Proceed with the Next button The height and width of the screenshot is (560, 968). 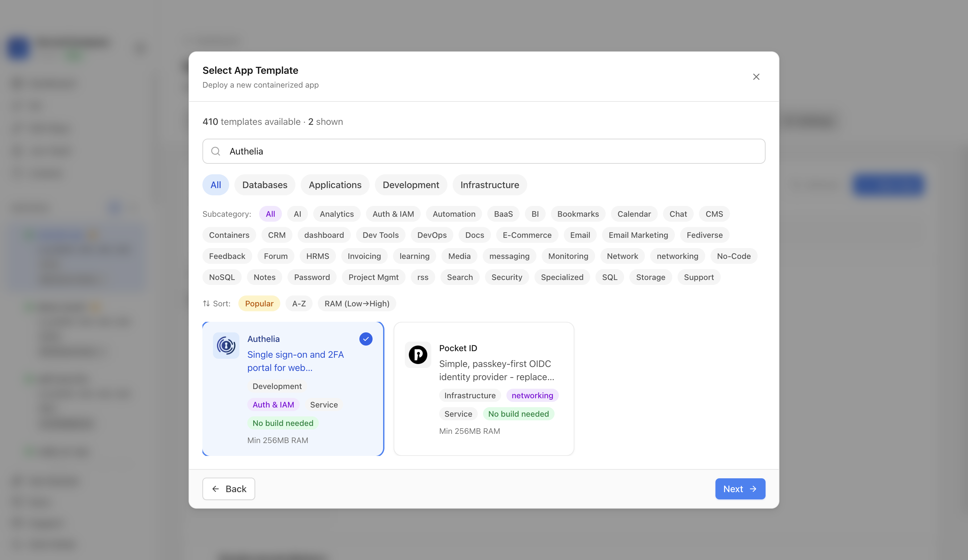(740, 489)
